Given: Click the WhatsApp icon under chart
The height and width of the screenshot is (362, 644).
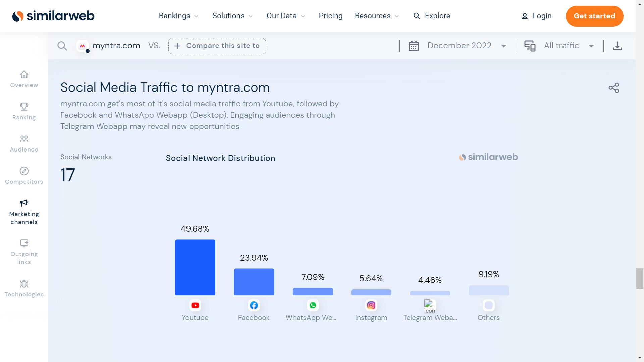Looking at the screenshot, I should (x=313, y=305).
